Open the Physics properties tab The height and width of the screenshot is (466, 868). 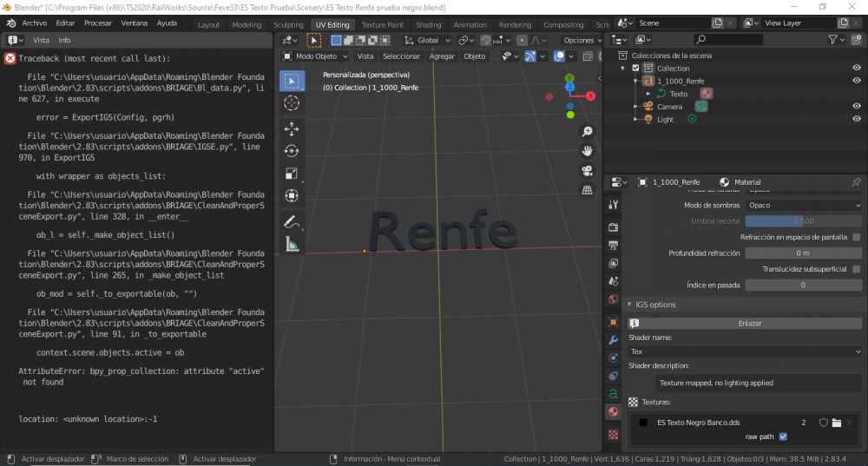coord(614,358)
